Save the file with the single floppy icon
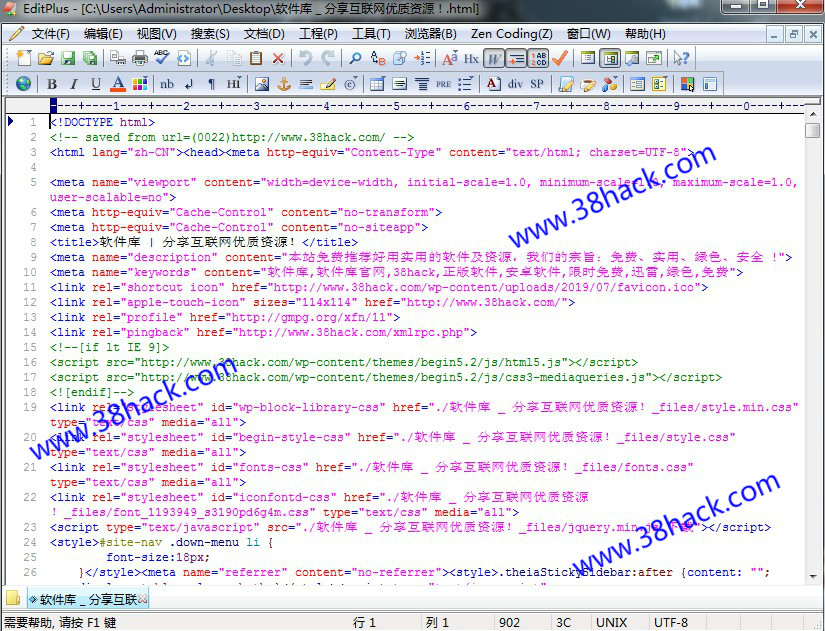The width and height of the screenshot is (825, 631). 68,58
